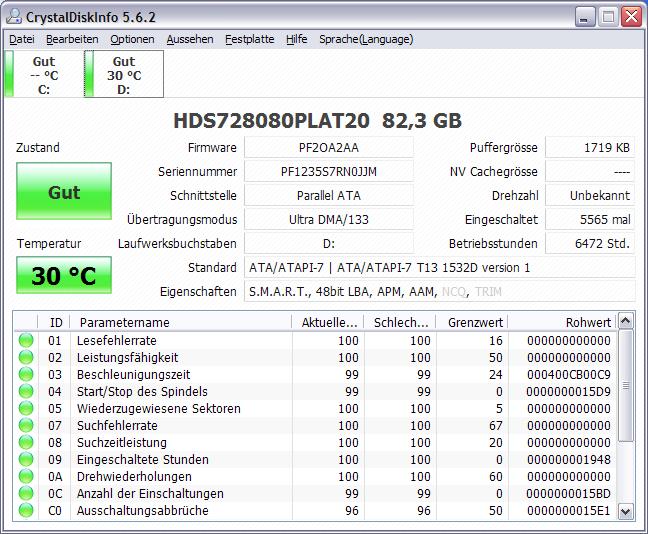
Task: Minimize the CrystalDiskInfo window
Action: [584, 17]
